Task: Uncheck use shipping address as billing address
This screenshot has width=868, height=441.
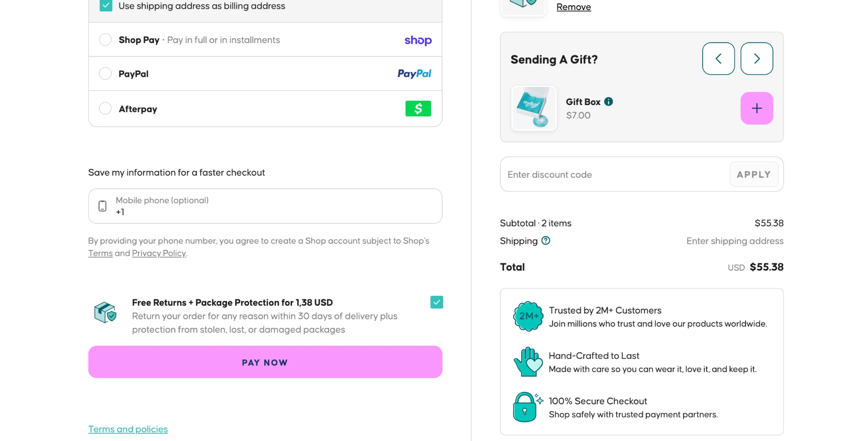Action: (x=106, y=6)
